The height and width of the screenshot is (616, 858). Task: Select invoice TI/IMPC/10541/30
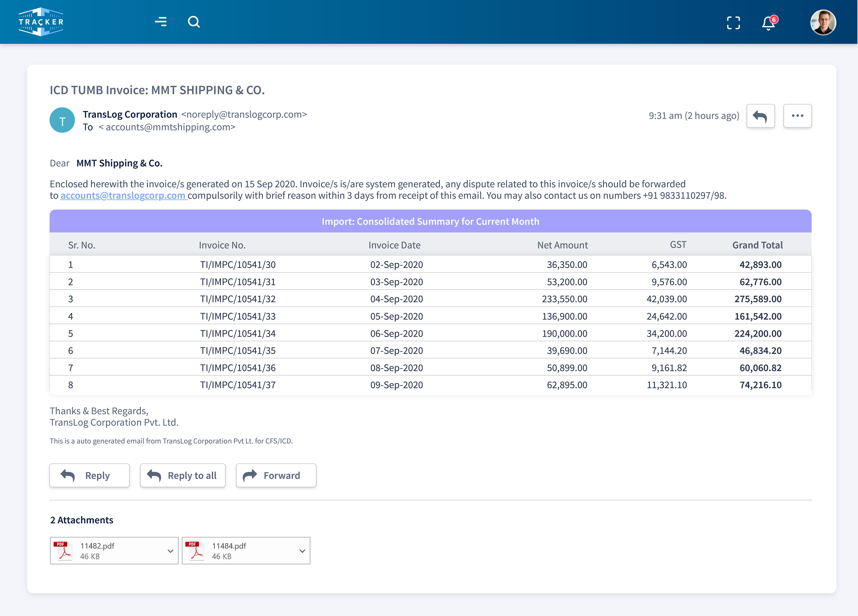(238, 265)
